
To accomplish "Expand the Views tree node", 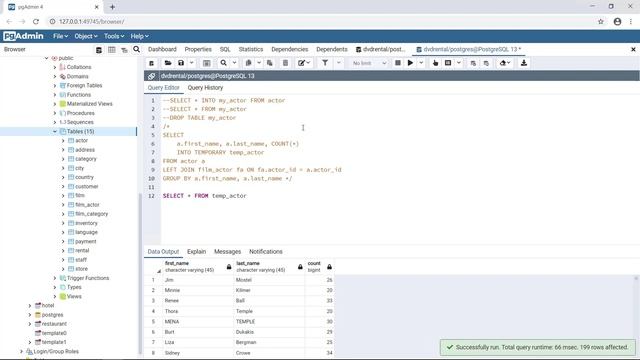I will [55, 296].
